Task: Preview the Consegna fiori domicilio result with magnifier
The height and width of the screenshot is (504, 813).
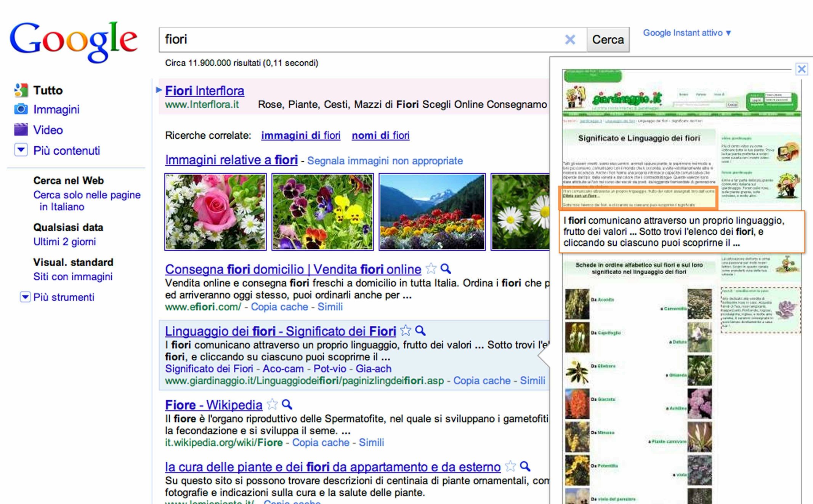Action: (x=446, y=269)
